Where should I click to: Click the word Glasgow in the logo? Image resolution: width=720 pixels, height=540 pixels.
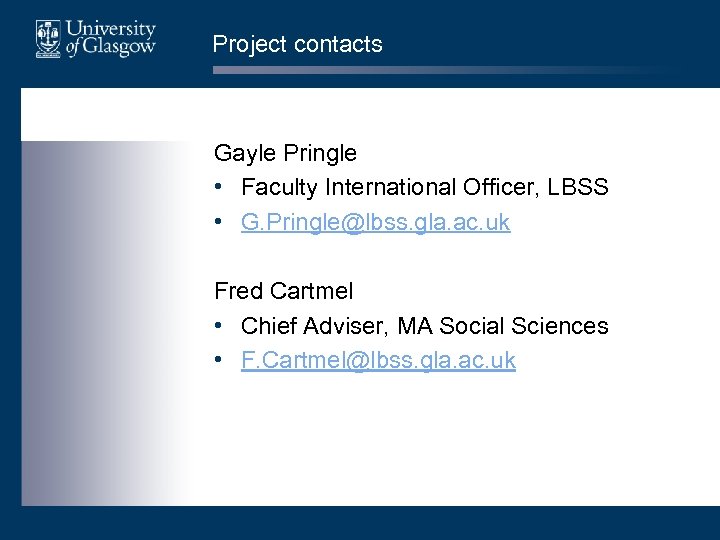coord(118,49)
